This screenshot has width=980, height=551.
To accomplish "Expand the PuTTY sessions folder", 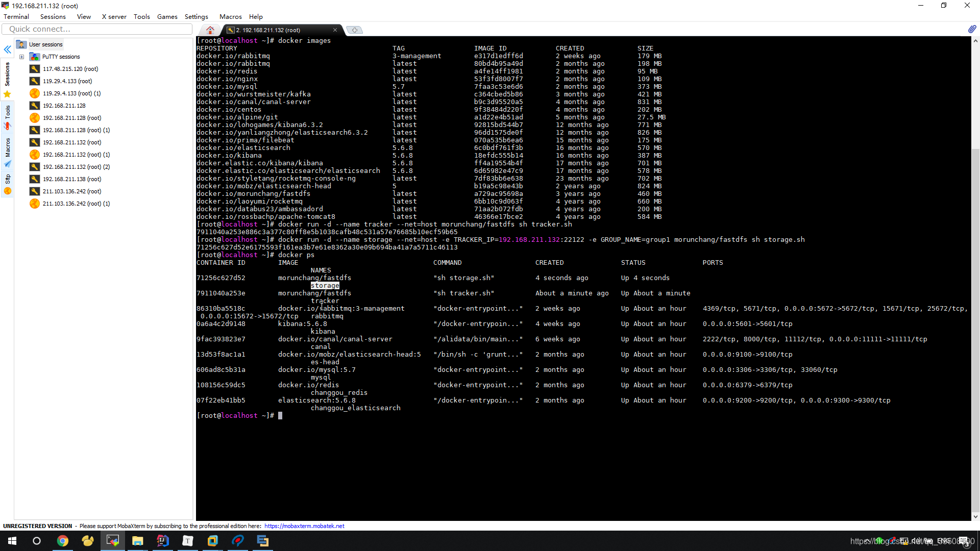I will [21, 57].
